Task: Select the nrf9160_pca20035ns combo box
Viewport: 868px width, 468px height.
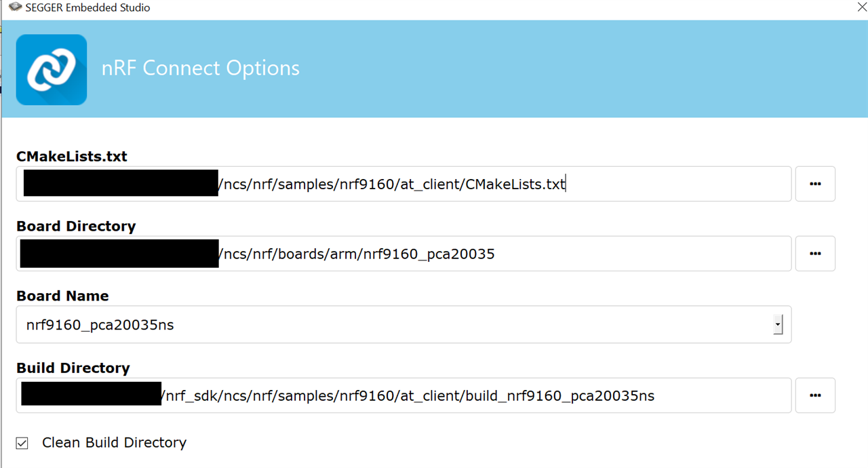Action: point(403,325)
